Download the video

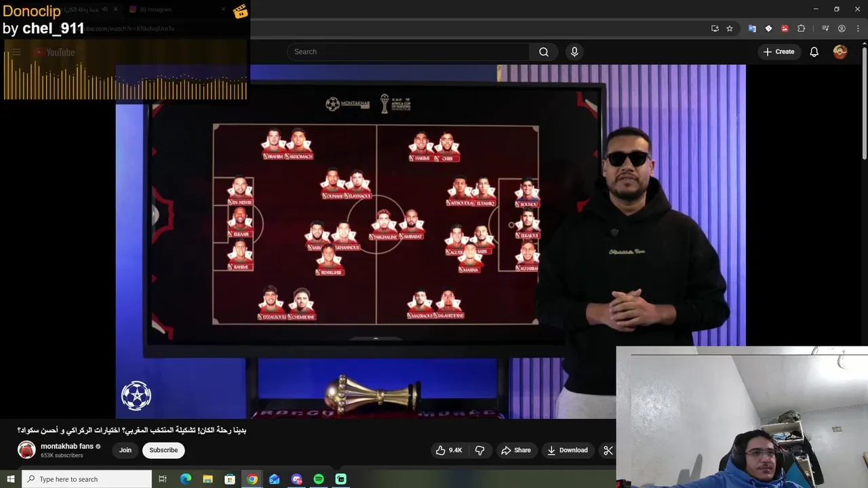[568, 450]
